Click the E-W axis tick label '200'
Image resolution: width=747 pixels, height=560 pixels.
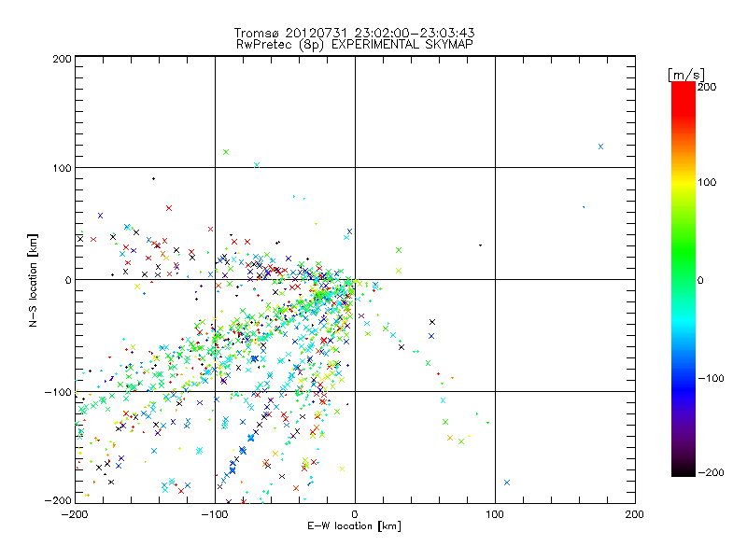(x=635, y=514)
